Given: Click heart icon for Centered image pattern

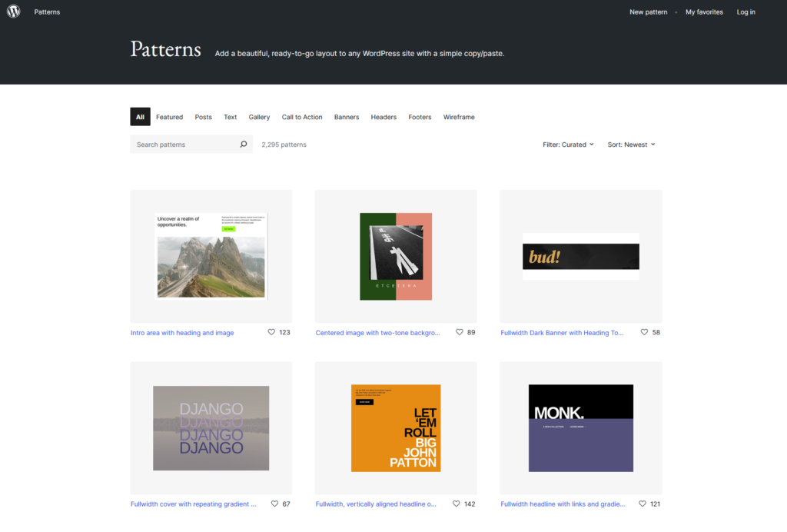Looking at the screenshot, I should (460, 332).
